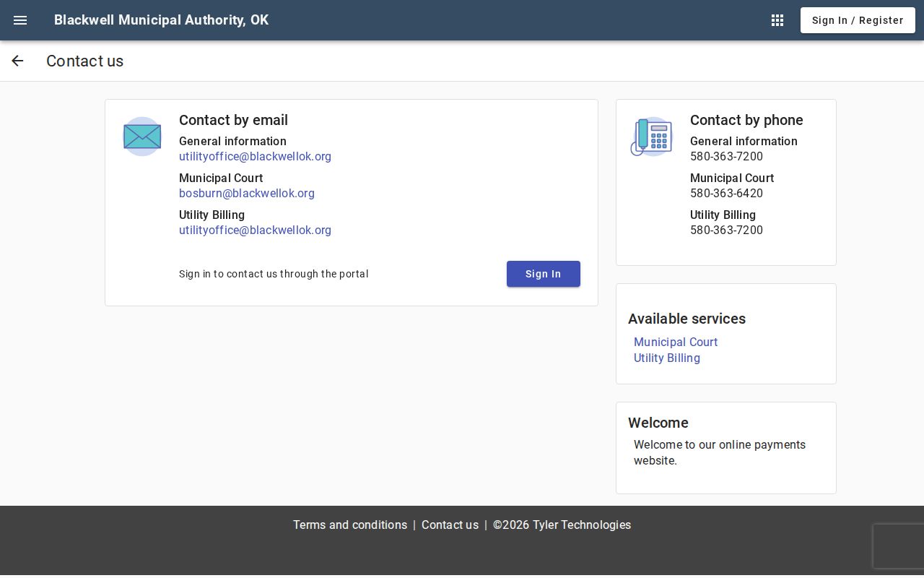Click the envelope email icon
This screenshot has width=924, height=578.
142,137
